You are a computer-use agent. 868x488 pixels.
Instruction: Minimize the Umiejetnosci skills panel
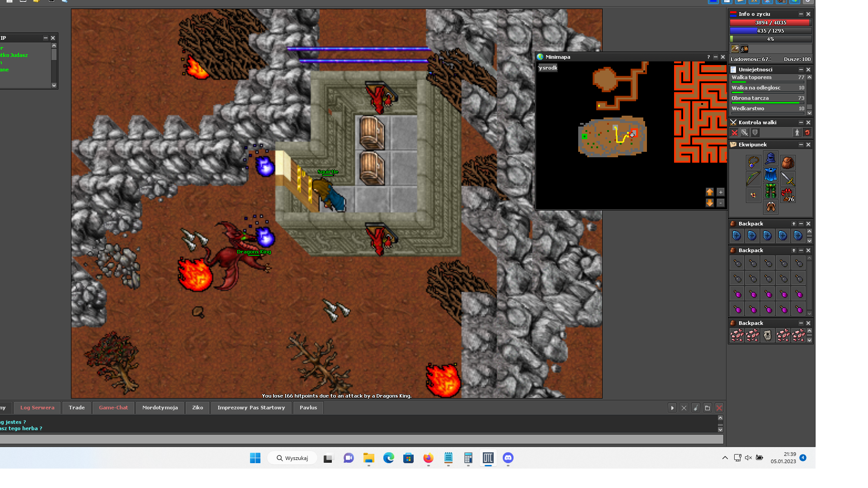point(801,70)
